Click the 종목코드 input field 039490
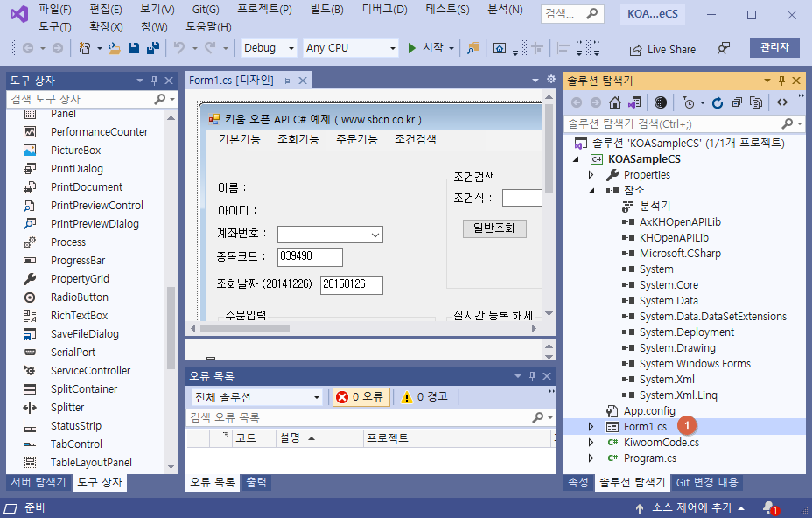The image size is (812, 518). coord(310,257)
